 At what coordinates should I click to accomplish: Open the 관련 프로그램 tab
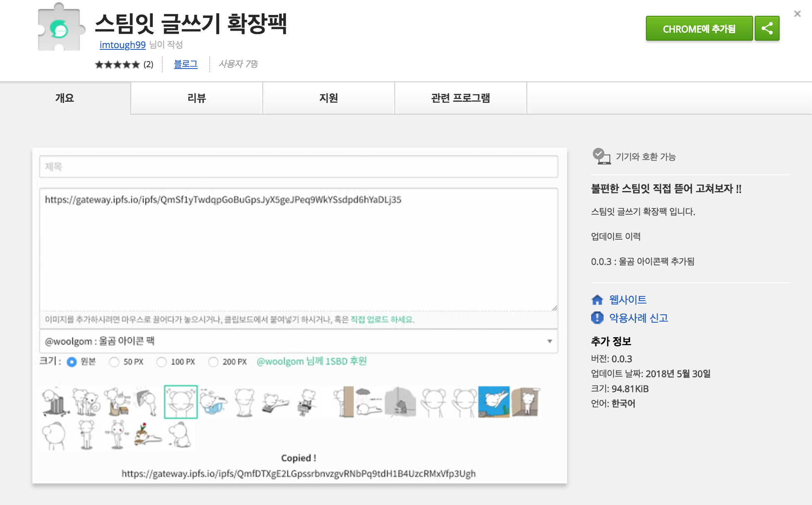tap(460, 98)
